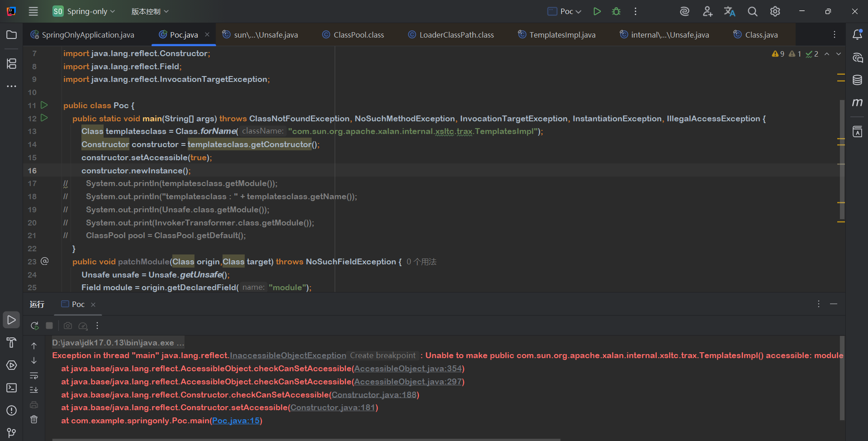Run the Poc configuration with the green play button
868x441 pixels.
tap(597, 11)
